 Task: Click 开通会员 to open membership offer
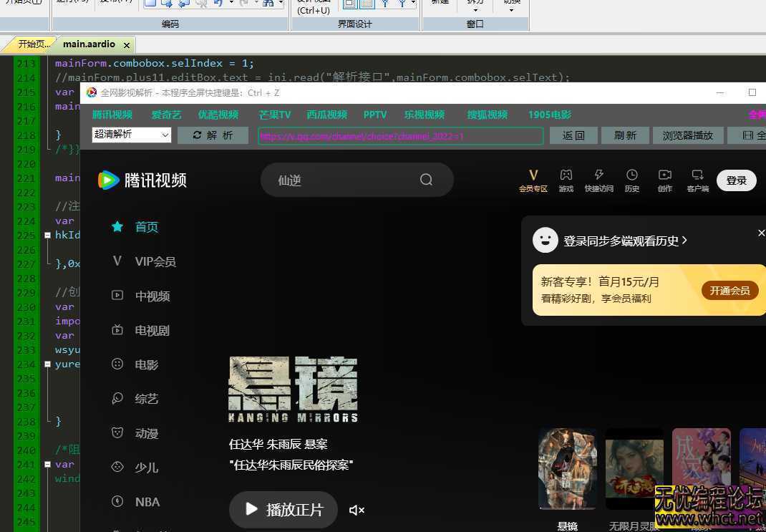729,291
